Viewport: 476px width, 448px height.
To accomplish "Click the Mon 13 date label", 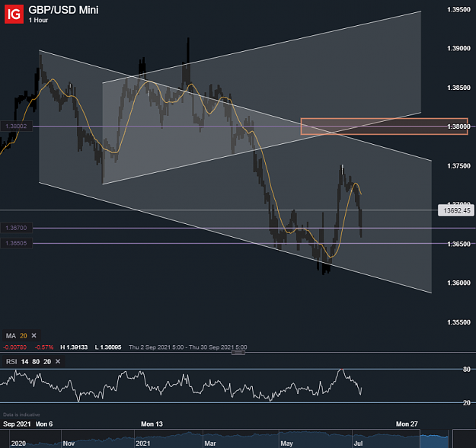I will click(x=152, y=424).
